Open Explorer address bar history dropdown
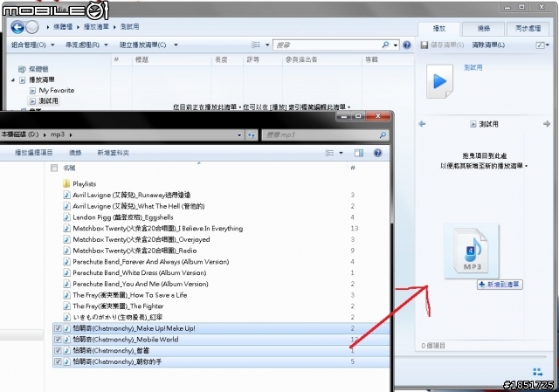 coord(239,135)
